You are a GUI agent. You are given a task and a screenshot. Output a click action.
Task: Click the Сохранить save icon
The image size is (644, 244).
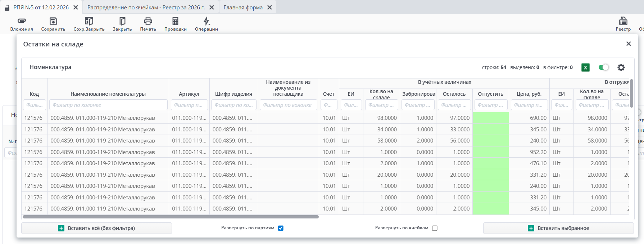pyautogui.click(x=53, y=22)
